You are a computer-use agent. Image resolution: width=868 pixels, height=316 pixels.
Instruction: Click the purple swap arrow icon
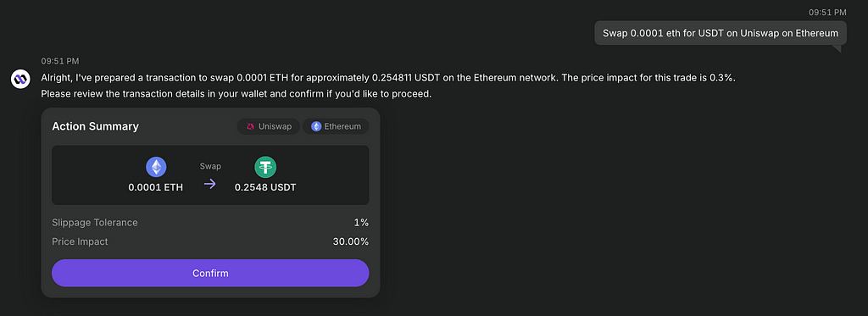[x=210, y=185]
